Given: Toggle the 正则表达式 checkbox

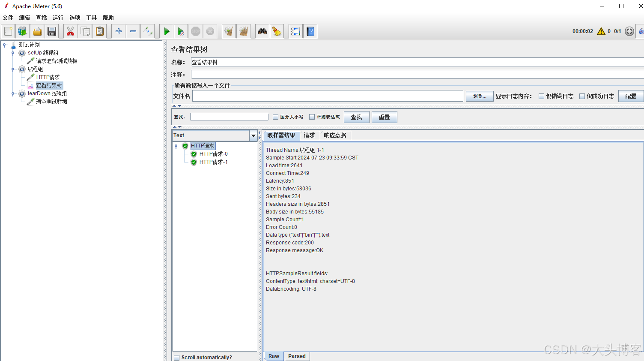Looking at the screenshot, I should [312, 117].
